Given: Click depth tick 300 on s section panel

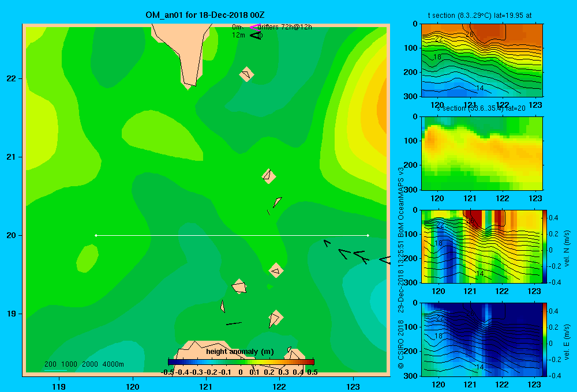Looking at the screenshot, I should (x=410, y=190).
